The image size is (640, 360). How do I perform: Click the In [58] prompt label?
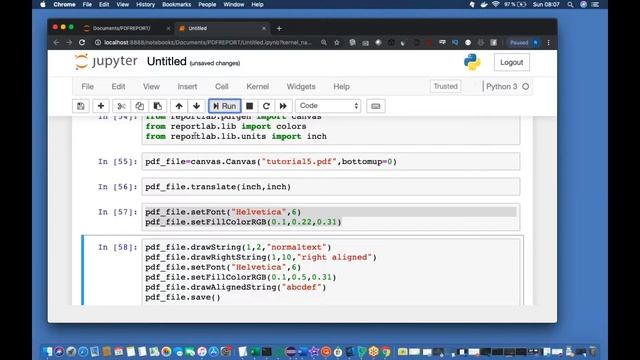click(x=118, y=247)
